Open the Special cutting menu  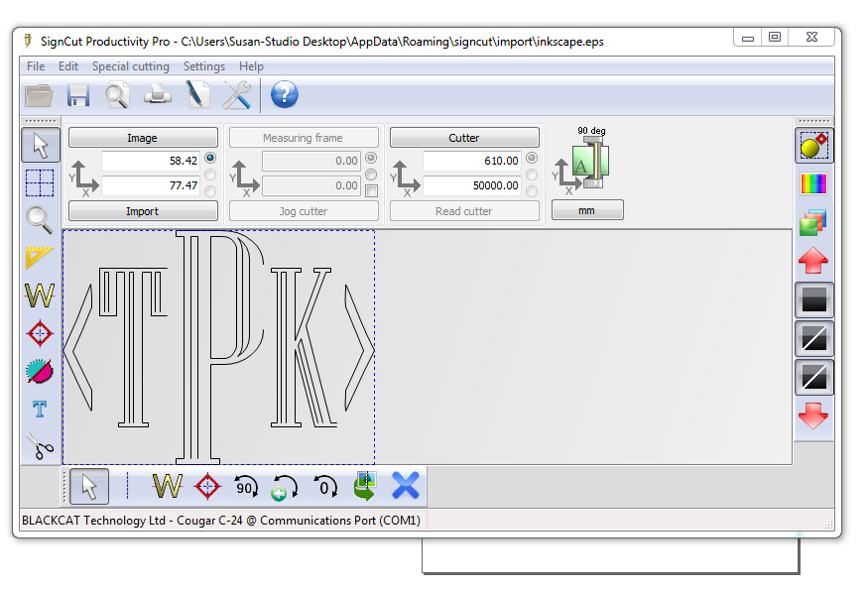(x=130, y=66)
